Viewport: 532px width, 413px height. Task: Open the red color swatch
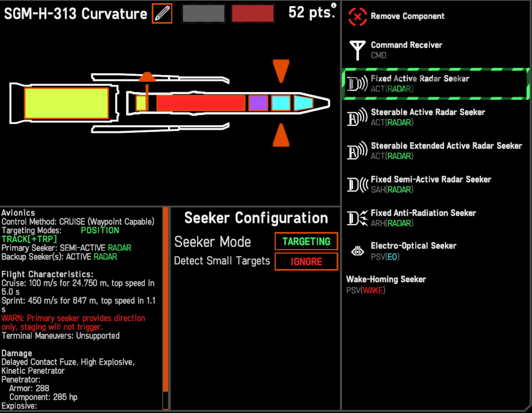(x=253, y=14)
